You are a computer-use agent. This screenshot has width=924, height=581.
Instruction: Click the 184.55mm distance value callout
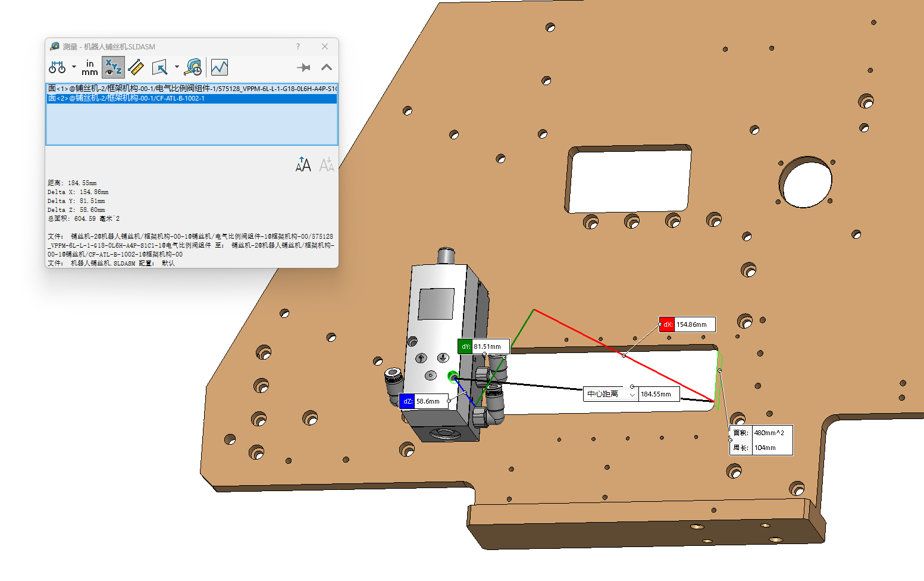pos(659,394)
